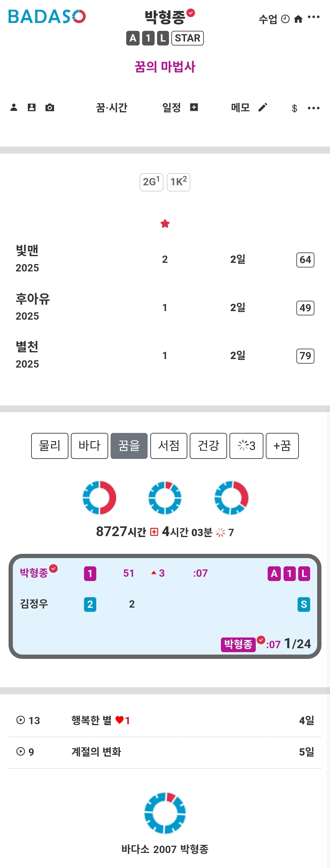Play the 행복한 별 entry

[20, 720]
